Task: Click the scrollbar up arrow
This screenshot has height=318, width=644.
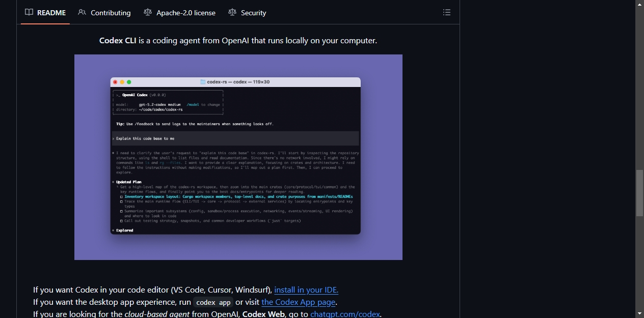Action: tap(639, 4)
